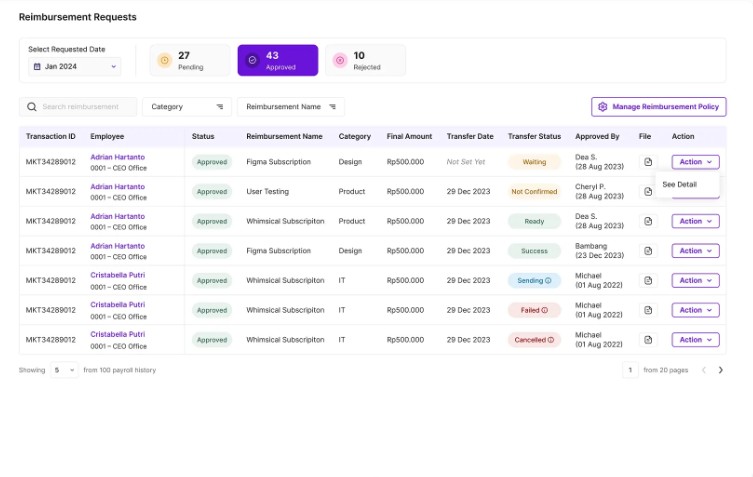Click Cheryl P. in the Approved By column

[590, 187]
